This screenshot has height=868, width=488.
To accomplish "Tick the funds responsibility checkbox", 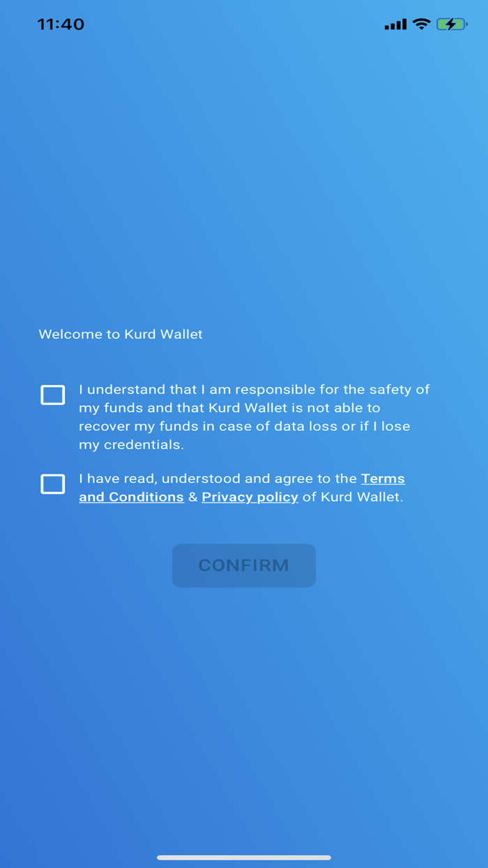I will (52, 395).
